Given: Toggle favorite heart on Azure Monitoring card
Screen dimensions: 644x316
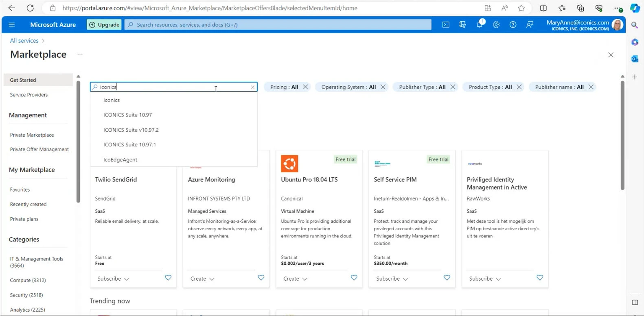Looking at the screenshot, I should point(261,278).
